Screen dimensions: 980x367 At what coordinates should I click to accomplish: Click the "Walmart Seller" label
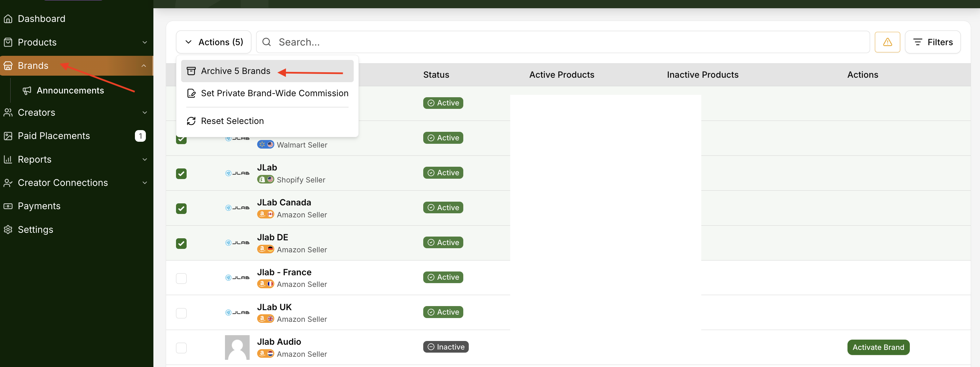click(302, 145)
